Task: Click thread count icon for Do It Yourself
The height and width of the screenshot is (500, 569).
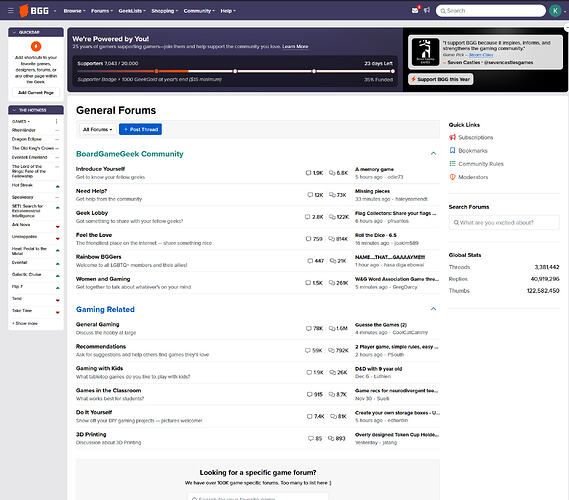Action: click(x=310, y=417)
